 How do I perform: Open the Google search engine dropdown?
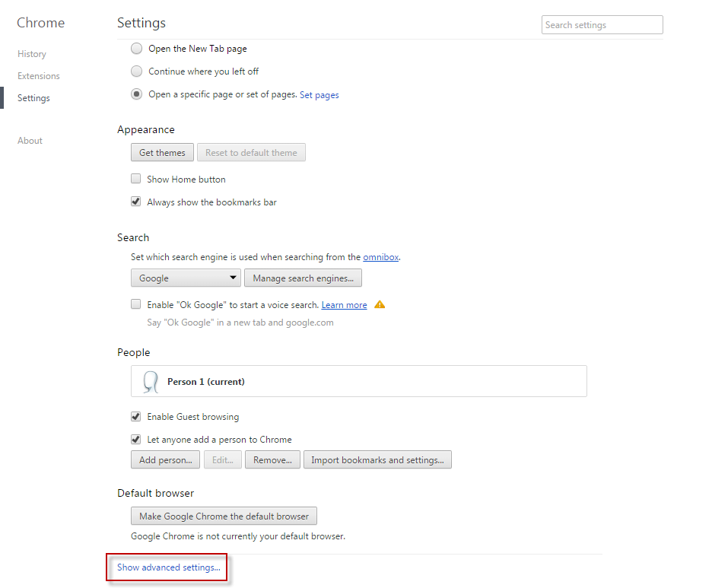pos(186,278)
